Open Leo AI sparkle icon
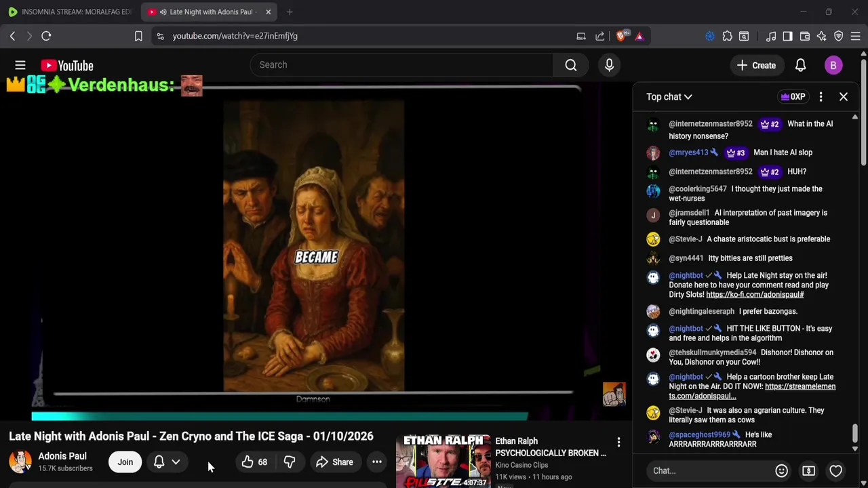 [x=821, y=36]
